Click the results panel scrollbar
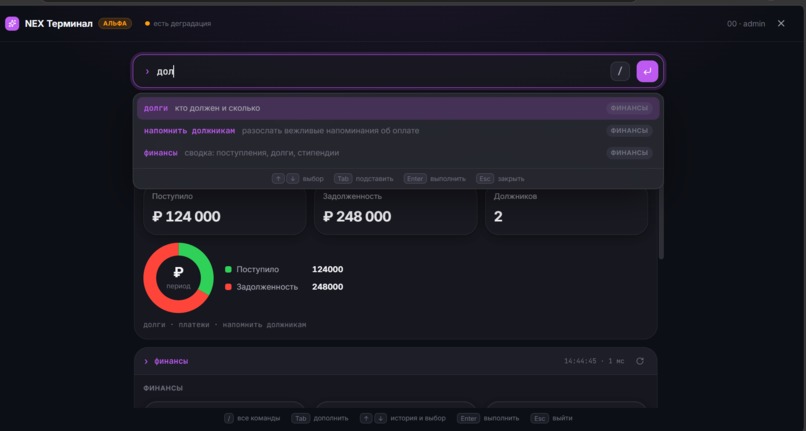Viewport: 806px width, 431px height. click(661, 224)
